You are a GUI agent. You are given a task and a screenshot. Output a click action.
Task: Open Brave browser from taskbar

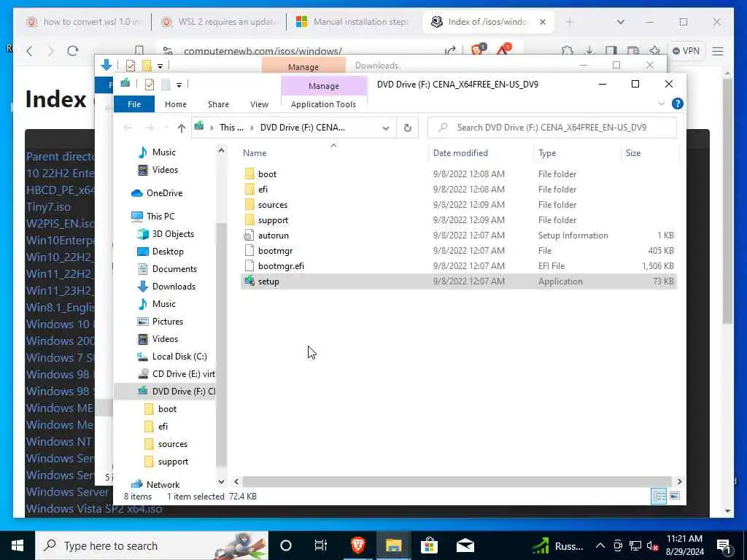(x=357, y=545)
